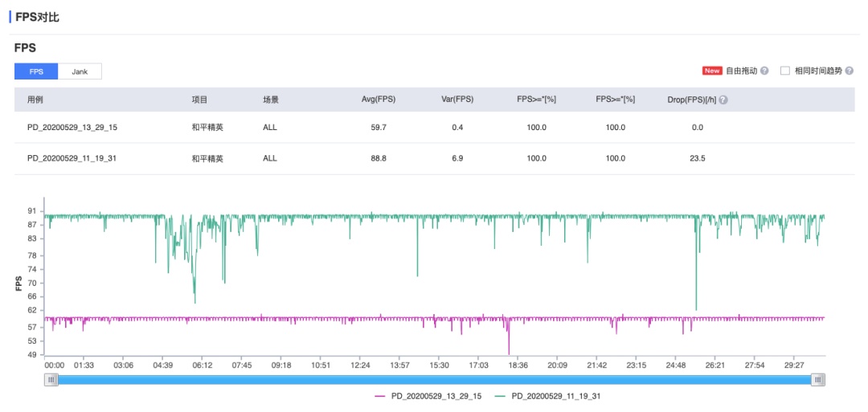Click the red New badge
The image size is (868, 412).
712,71
